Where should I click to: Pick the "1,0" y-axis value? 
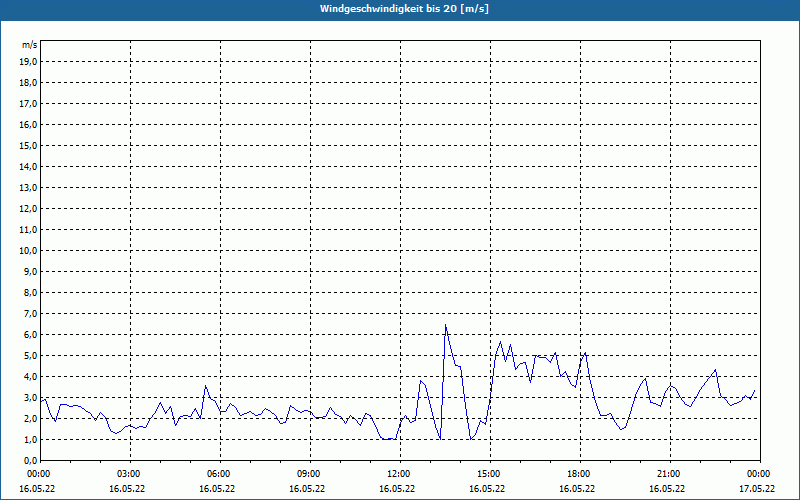(x=30, y=439)
